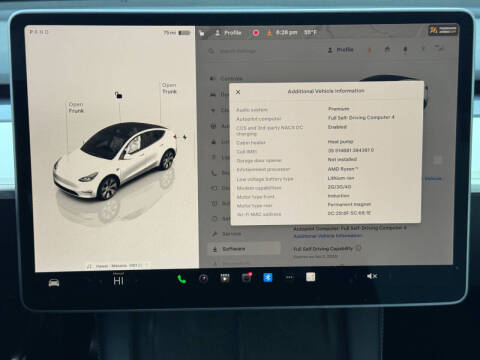Tap the Permanent magnet motor type value
Viewport: 480px width, 360px height.
[349, 204]
